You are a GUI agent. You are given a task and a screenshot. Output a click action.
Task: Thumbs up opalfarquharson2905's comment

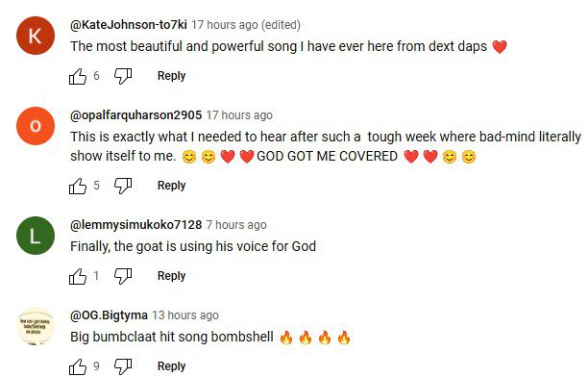click(x=78, y=186)
